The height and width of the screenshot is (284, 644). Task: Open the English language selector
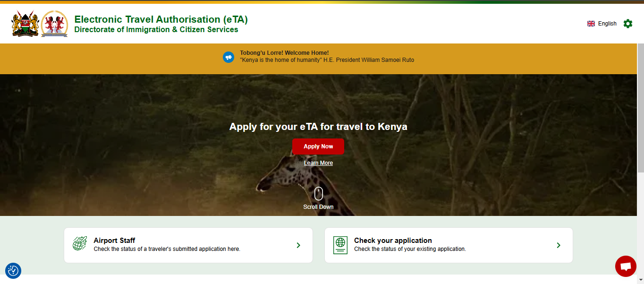pos(602,24)
